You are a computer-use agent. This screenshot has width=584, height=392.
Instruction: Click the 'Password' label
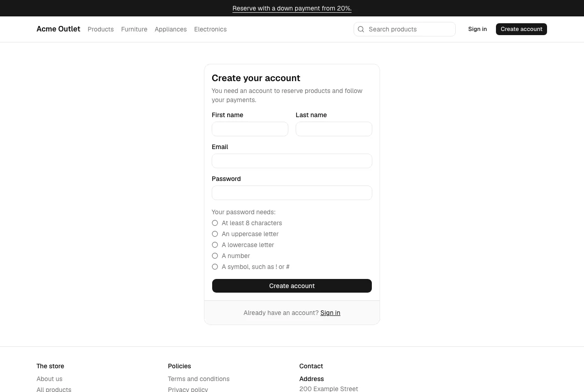click(226, 179)
